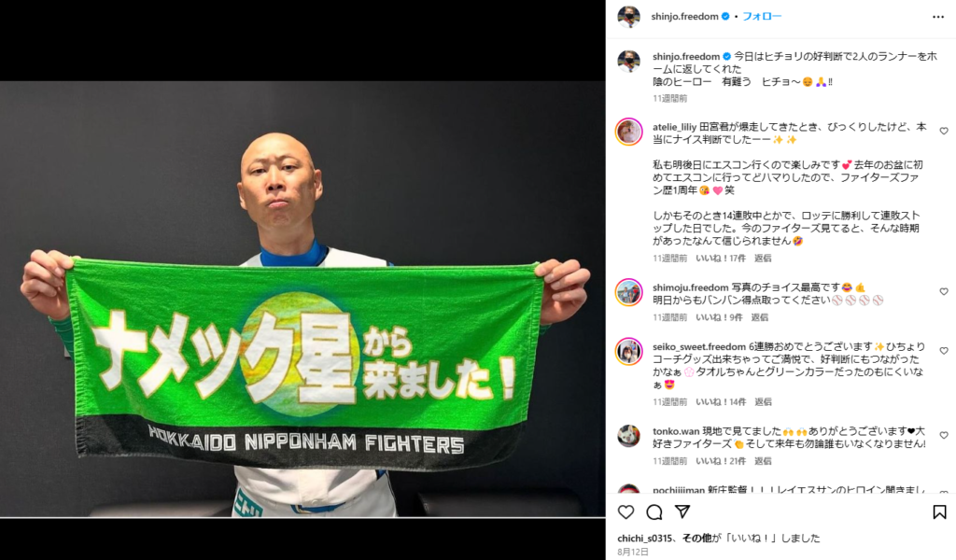
Task: Like the atelie_liliy comment heart
Action: pyautogui.click(x=944, y=131)
